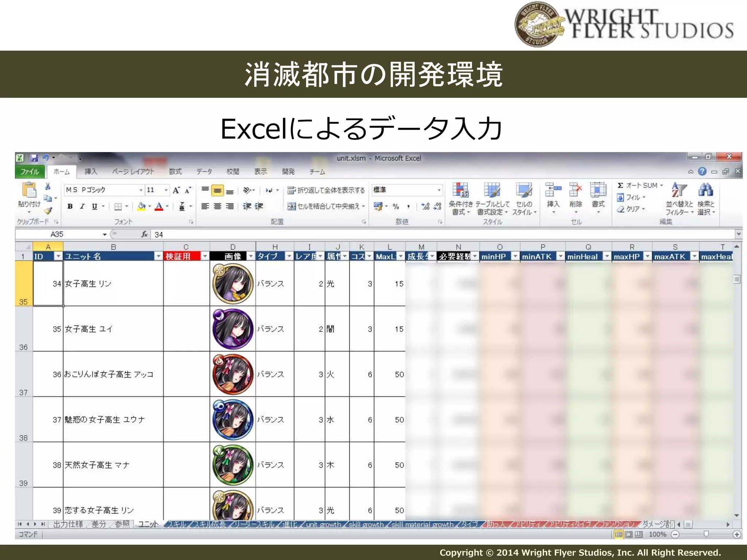The width and height of the screenshot is (747, 560).
Task: Open Conditional Formatting (条件付き書式)
Action: 461,199
